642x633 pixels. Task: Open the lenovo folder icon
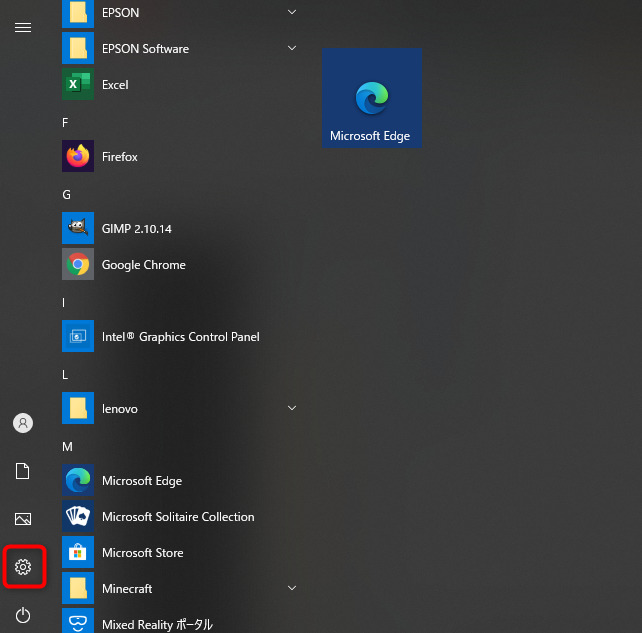[78, 408]
